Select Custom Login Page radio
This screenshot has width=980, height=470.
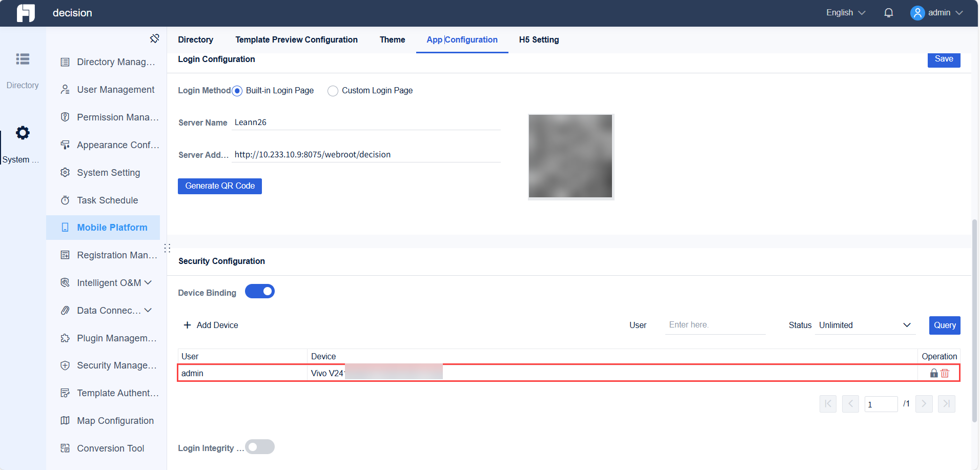[x=333, y=91]
